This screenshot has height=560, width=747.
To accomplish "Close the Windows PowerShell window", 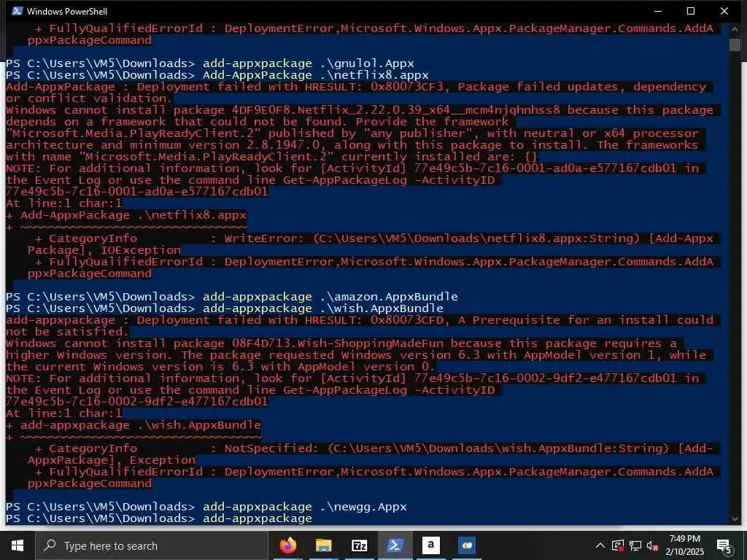I will (x=724, y=11).
